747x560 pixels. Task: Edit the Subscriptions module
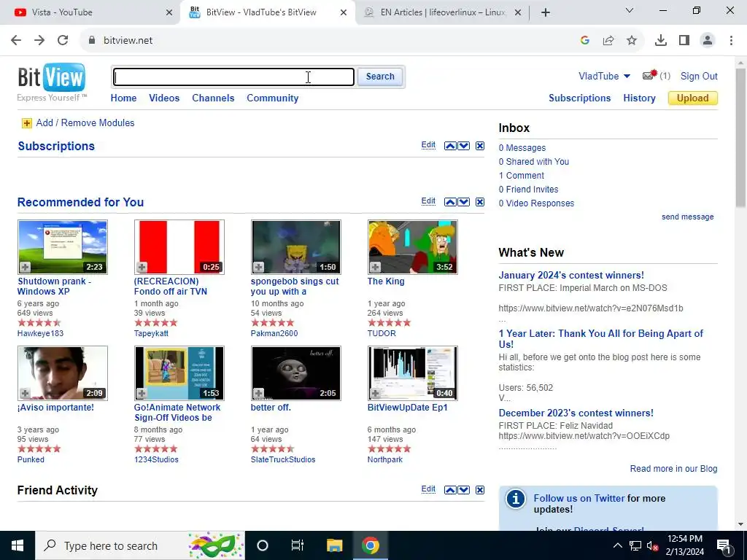(x=428, y=145)
